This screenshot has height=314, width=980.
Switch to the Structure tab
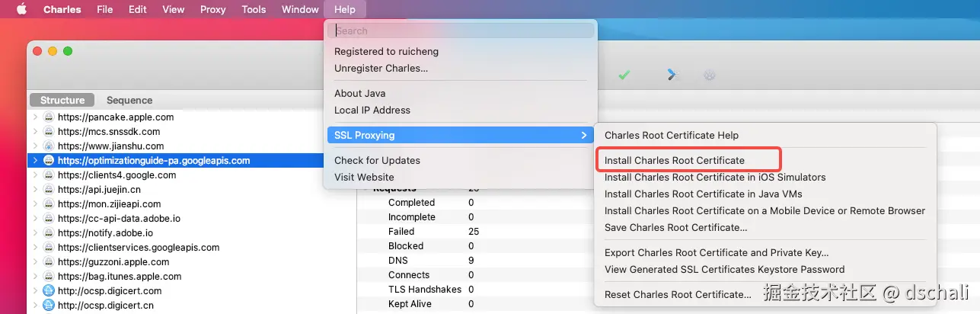point(62,100)
